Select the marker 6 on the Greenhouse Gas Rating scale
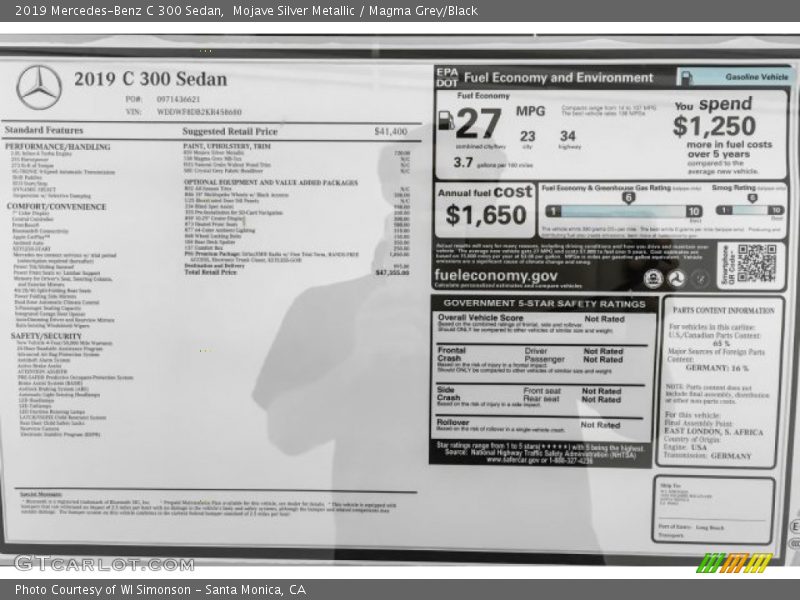800x600 pixels. (628, 198)
